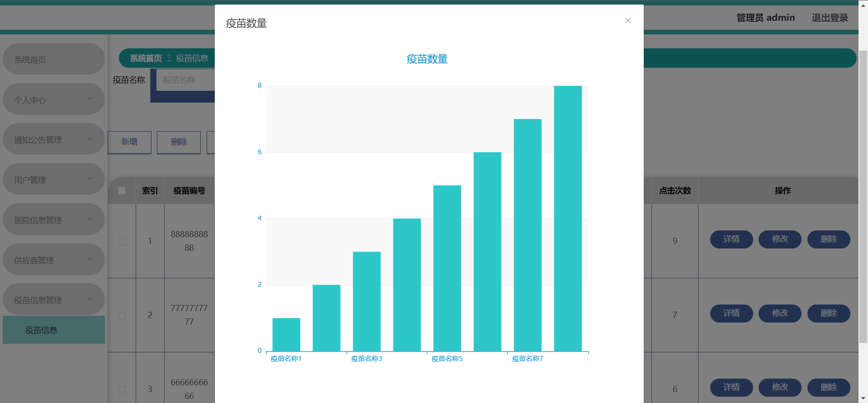Viewport: 868px width, 403px height.
Task: Close the 疫苗数量 chart dialog
Action: point(628,21)
